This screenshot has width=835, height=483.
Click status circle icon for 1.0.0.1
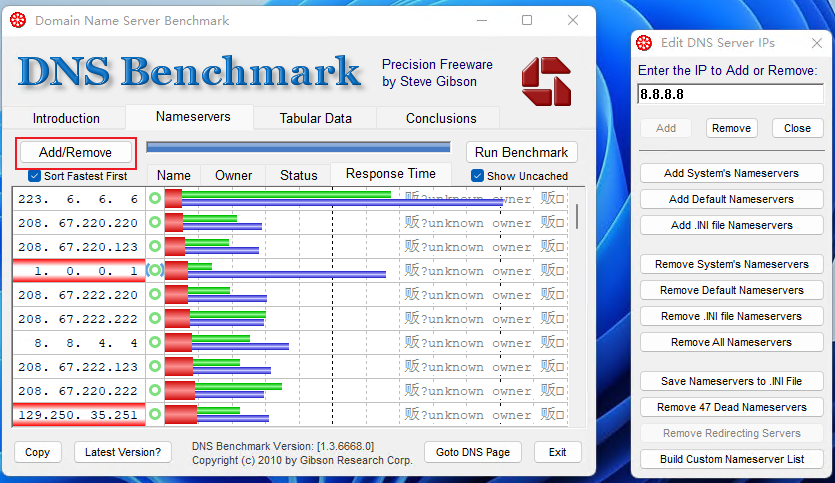click(x=155, y=271)
